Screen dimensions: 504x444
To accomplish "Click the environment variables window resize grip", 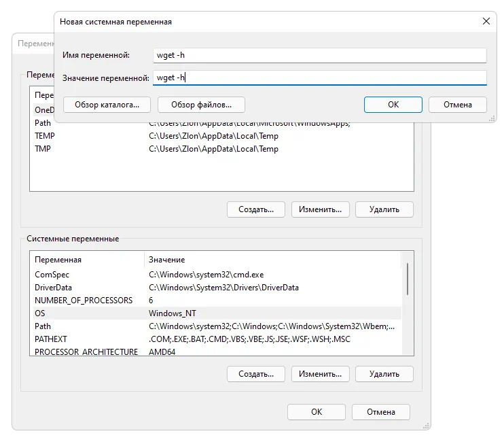I will point(426,426).
